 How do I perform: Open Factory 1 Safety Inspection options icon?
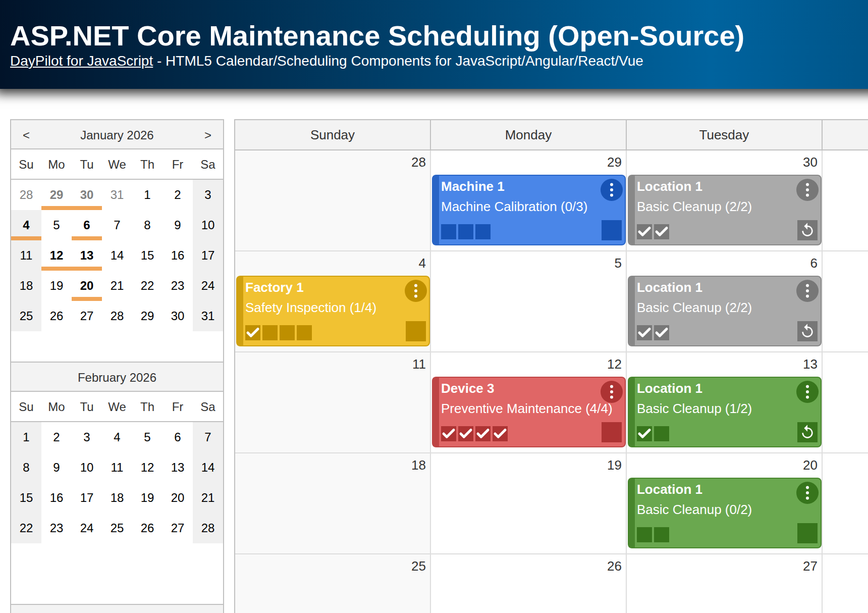coord(415,291)
